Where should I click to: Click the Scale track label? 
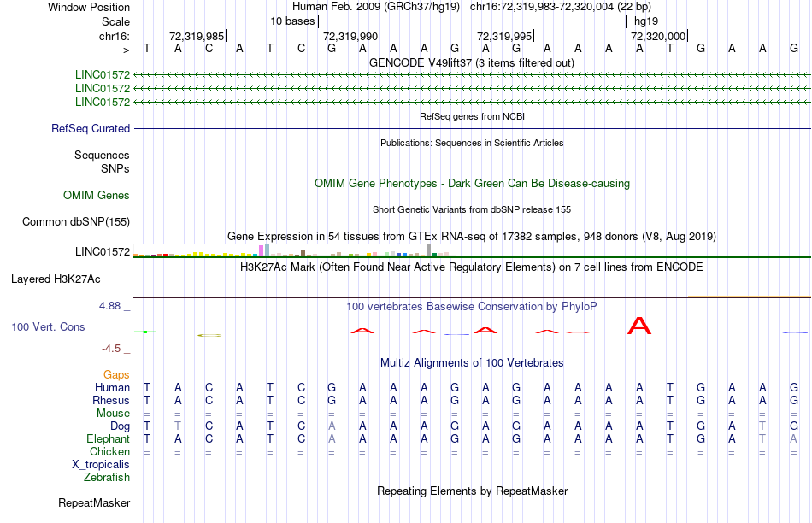tap(115, 21)
